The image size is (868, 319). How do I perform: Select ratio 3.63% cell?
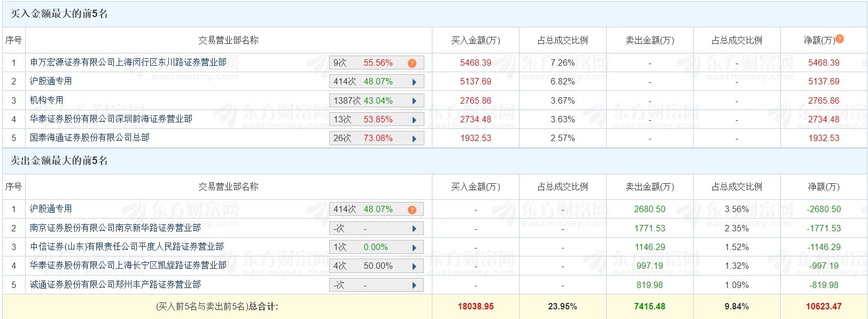coord(563,120)
